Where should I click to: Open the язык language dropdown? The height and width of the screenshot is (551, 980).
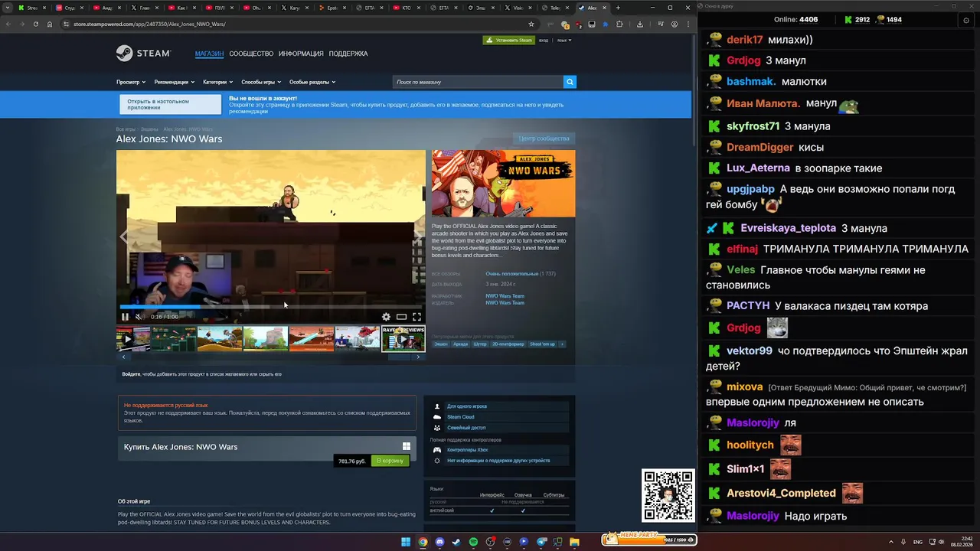[564, 40]
